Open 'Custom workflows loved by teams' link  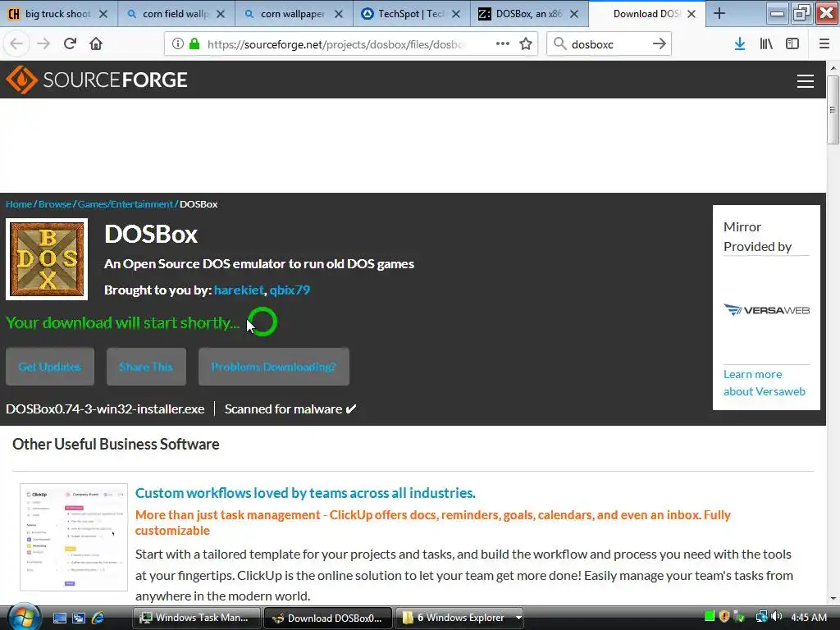pyautogui.click(x=305, y=493)
